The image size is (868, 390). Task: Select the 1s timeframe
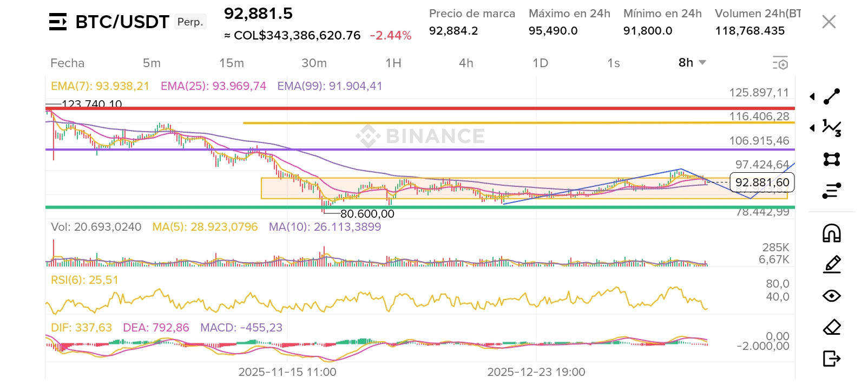(613, 63)
